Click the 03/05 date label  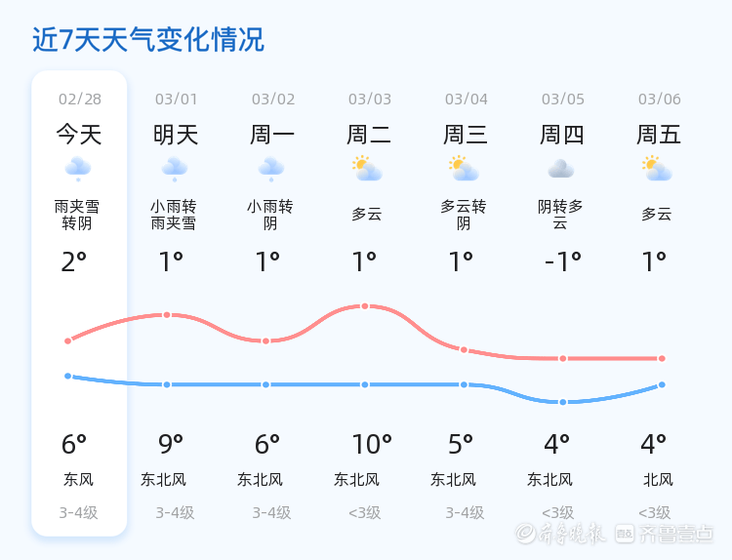pyautogui.click(x=563, y=99)
